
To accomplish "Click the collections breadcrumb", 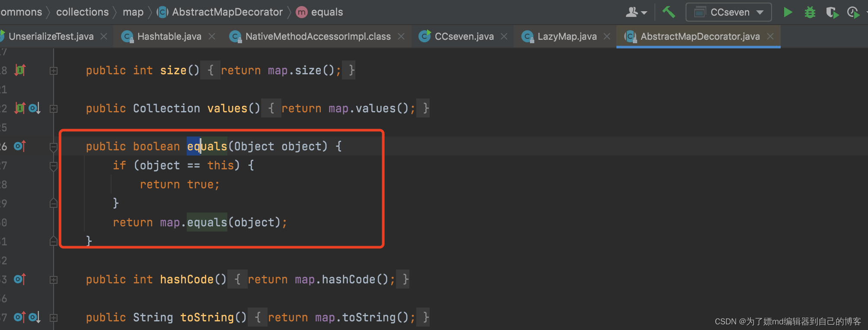I will pyautogui.click(x=83, y=12).
